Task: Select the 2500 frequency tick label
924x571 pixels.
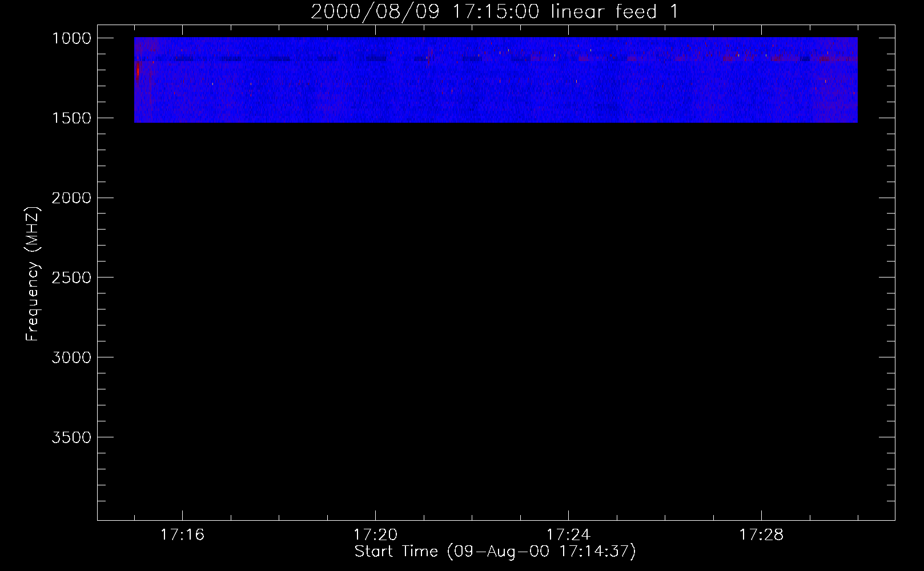Action: (71, 278)
